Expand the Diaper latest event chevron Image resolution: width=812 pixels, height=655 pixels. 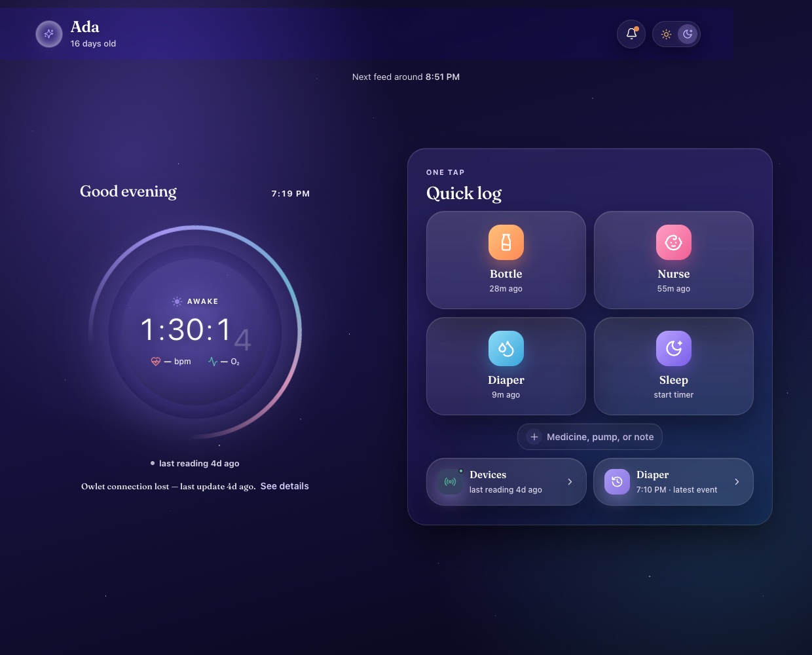point(737,481)
